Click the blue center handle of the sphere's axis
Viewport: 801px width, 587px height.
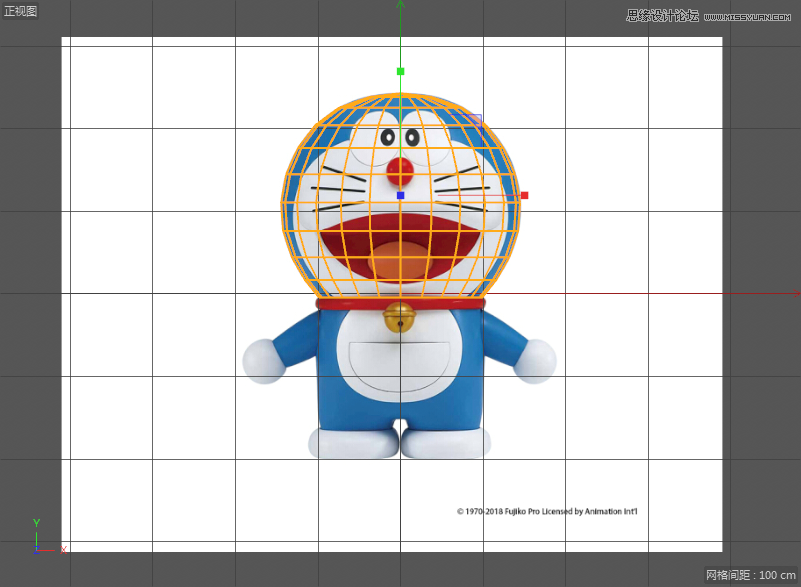(x=402, y=196)
